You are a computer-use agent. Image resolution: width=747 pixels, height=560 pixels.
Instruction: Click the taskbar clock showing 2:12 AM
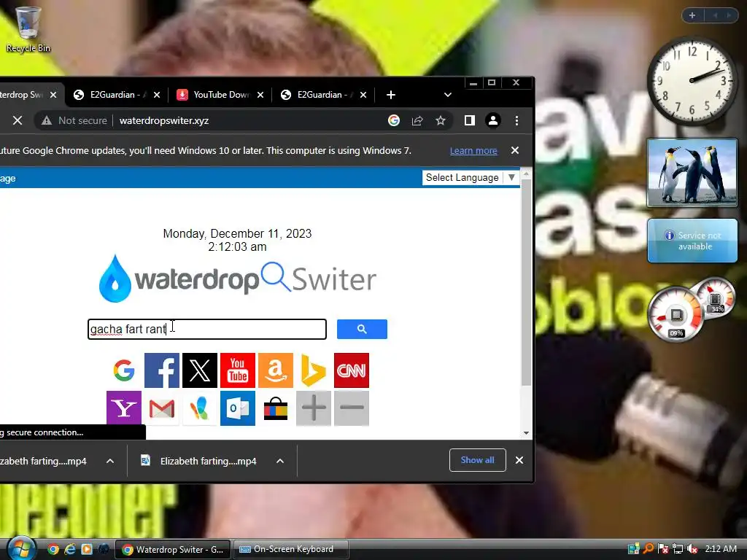pos(721,549)
